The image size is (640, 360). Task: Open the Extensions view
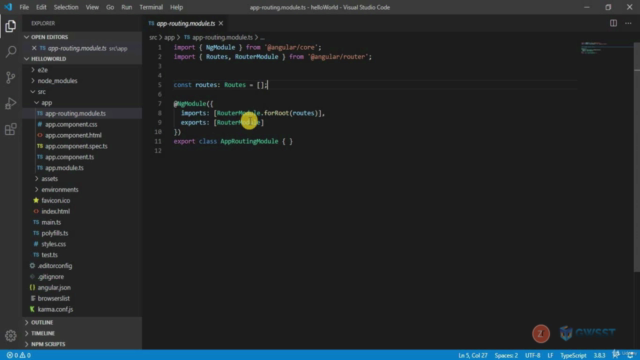click(11, 129)
